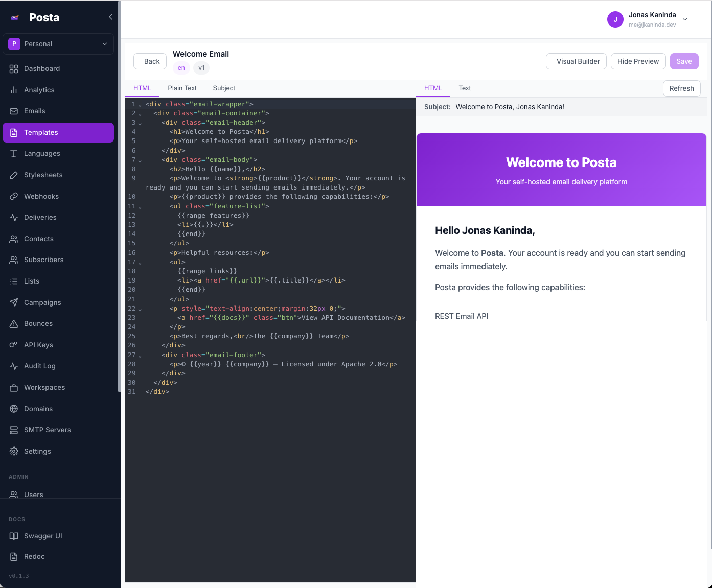Image resolution: width=712 pixels, height=588 pixels.
Task: Click the Lists icon
Action: pyautogui.click(x=14, y=281)
